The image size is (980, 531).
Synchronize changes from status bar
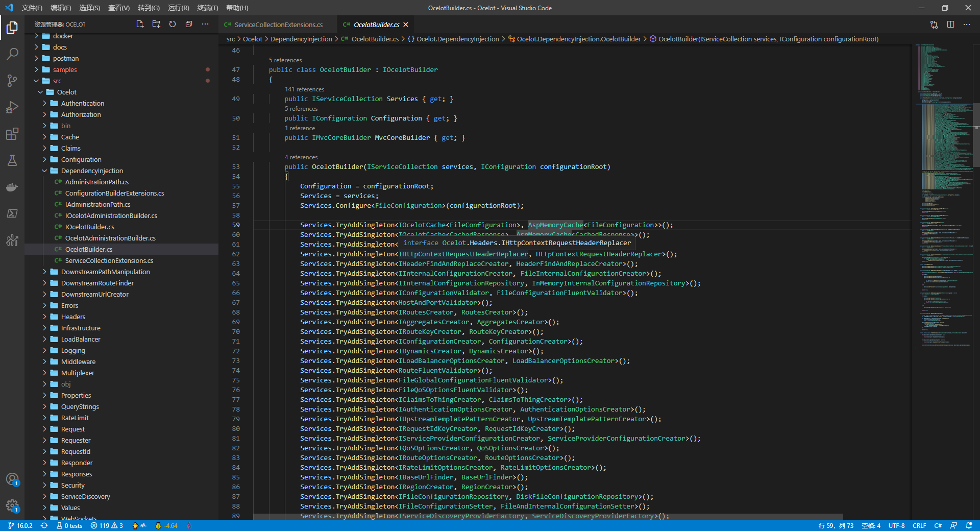(44, 525)
